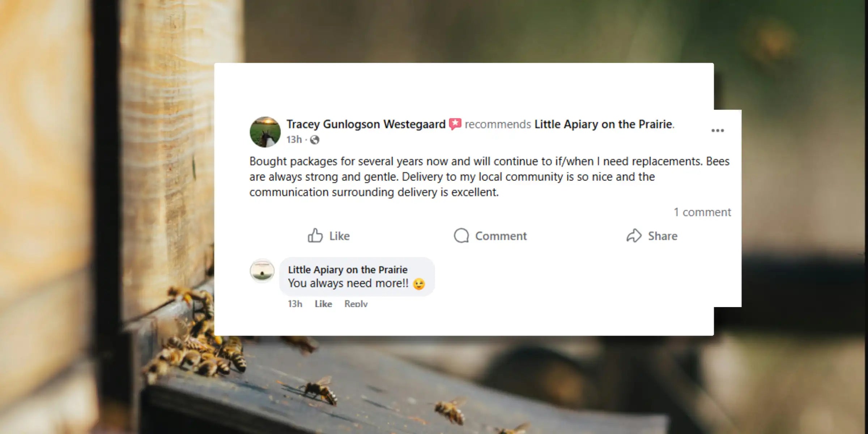Like the Little Apiary comment
This screenshot has width=868, height=434.
coord(323,304)
